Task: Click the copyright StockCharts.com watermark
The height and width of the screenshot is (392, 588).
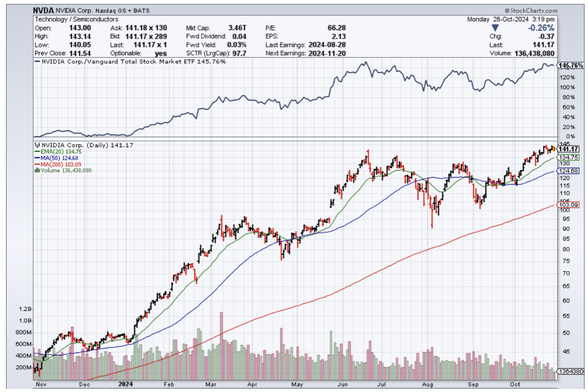Action: point(530,10)
